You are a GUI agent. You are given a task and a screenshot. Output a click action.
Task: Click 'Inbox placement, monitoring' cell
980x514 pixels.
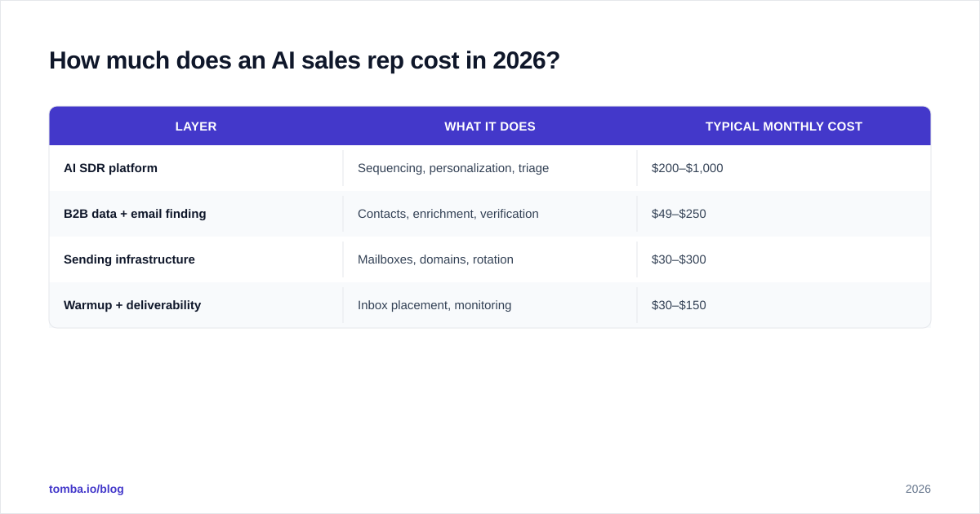490,305
